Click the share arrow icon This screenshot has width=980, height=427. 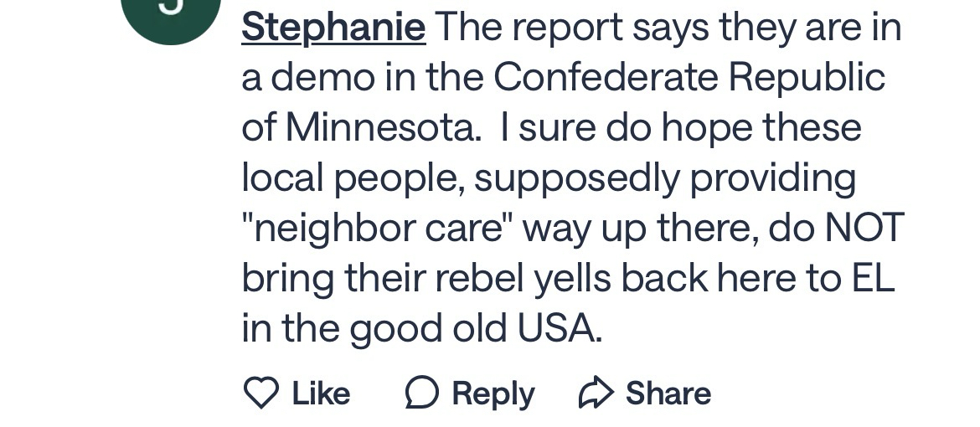pyautogui.click(x=596, y=393)
